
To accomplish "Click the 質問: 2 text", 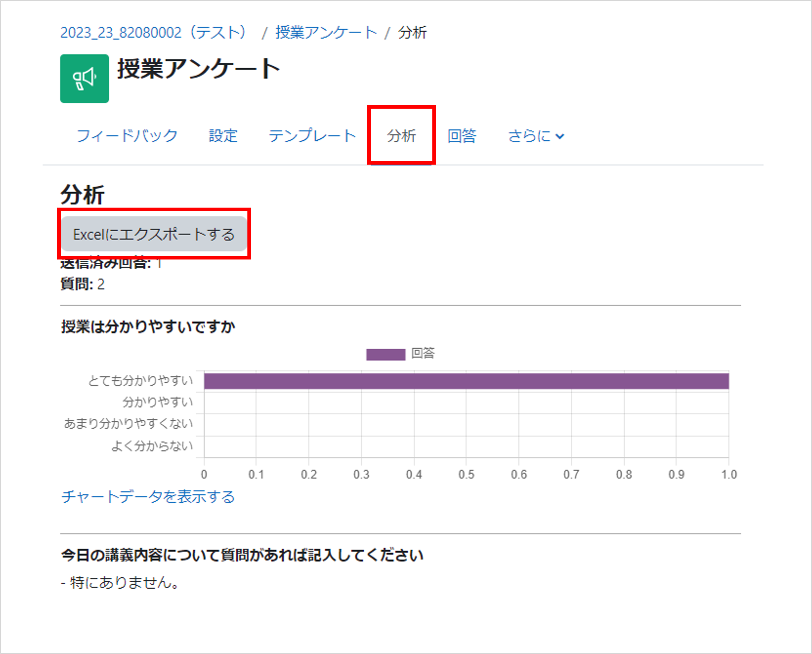I will point(83,284).
